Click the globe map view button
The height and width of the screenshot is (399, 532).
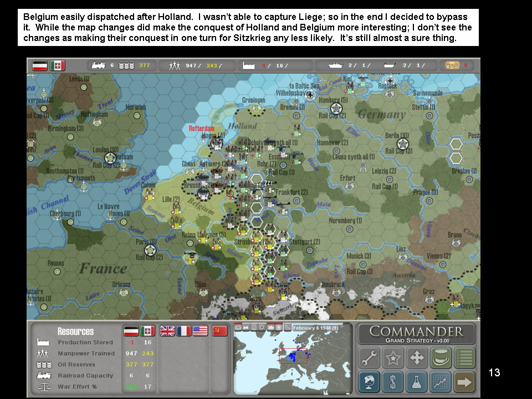coord(369,382)
